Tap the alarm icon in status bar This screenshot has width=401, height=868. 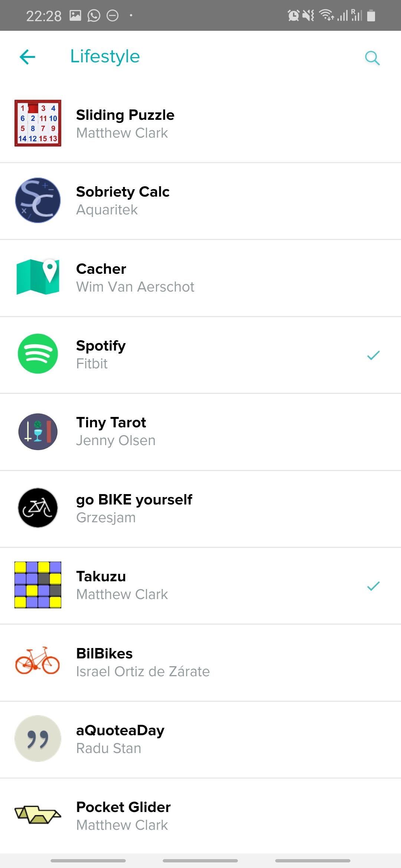coord(293,16)
